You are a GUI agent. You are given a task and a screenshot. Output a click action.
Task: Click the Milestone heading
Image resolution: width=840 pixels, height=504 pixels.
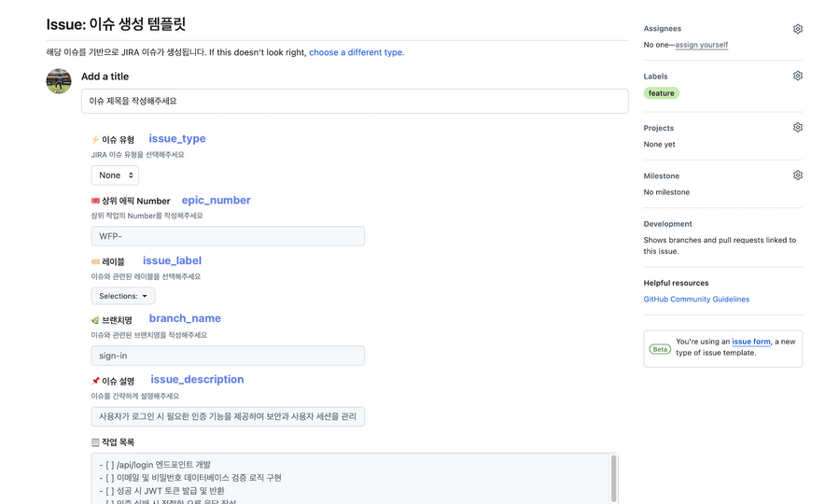(x=661, y=175)
